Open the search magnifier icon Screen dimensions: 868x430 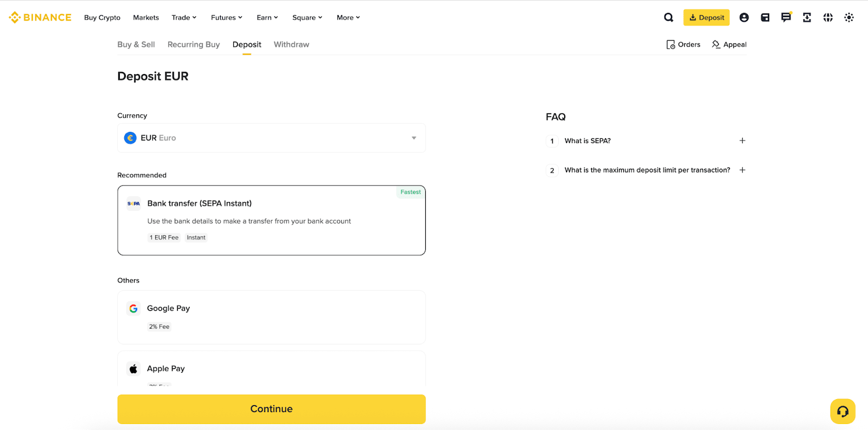coord(668,17)
